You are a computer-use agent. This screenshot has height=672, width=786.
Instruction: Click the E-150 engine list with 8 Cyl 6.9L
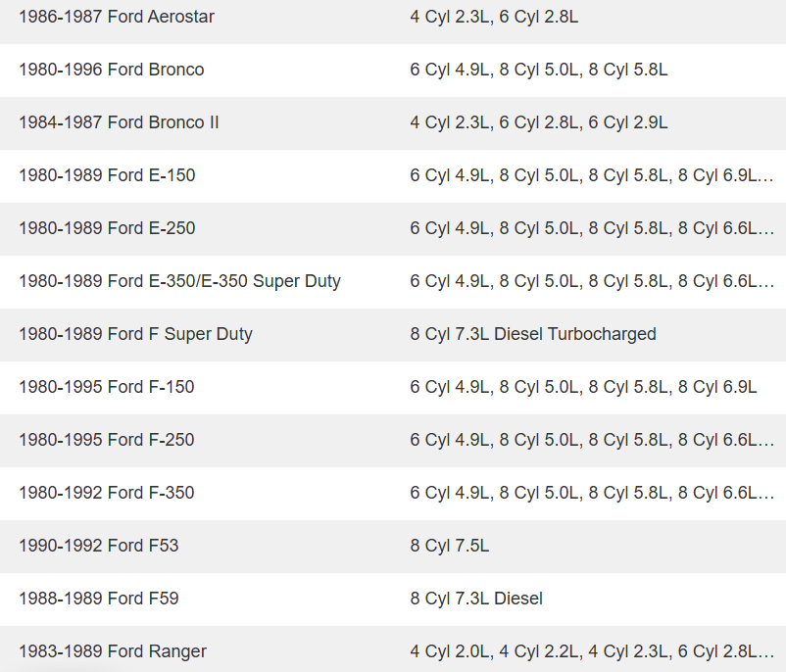[x=592, y=175]
